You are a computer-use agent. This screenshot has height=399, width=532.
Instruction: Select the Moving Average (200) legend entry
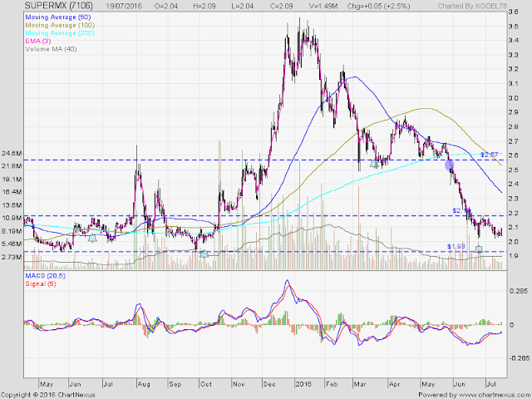tap(60, 33)
